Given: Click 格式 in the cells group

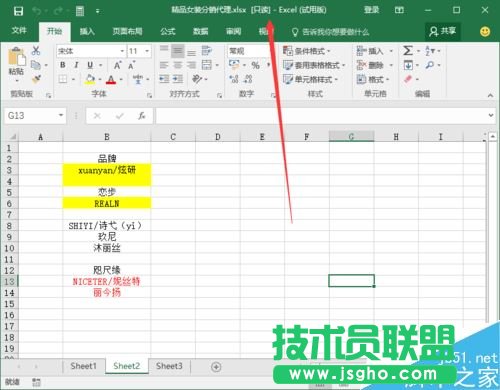Looking at the screenshot, I should [373, 79].
